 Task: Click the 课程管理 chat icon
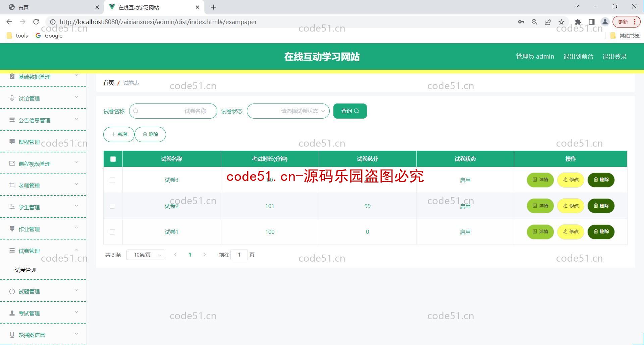(x=12, y=142)
